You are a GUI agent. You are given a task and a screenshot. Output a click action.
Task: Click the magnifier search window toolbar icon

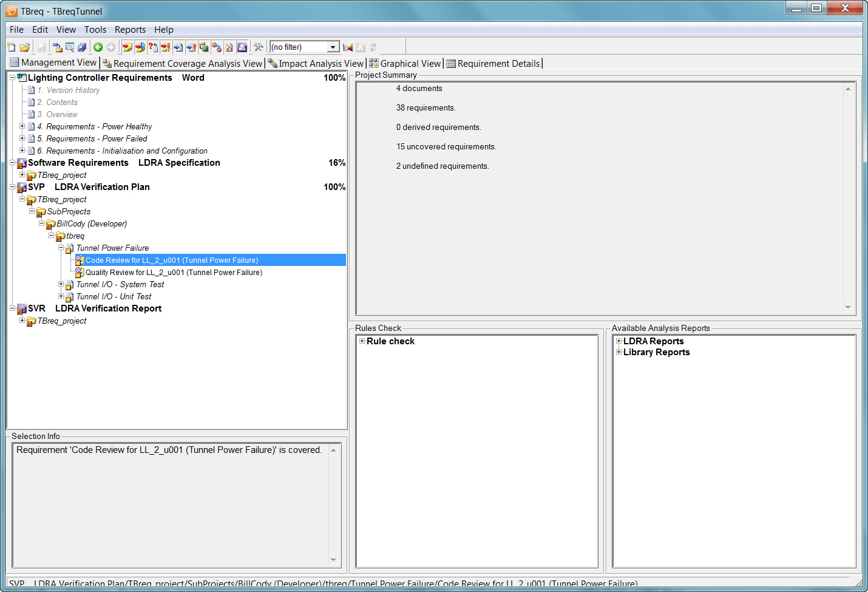[70, 47]
